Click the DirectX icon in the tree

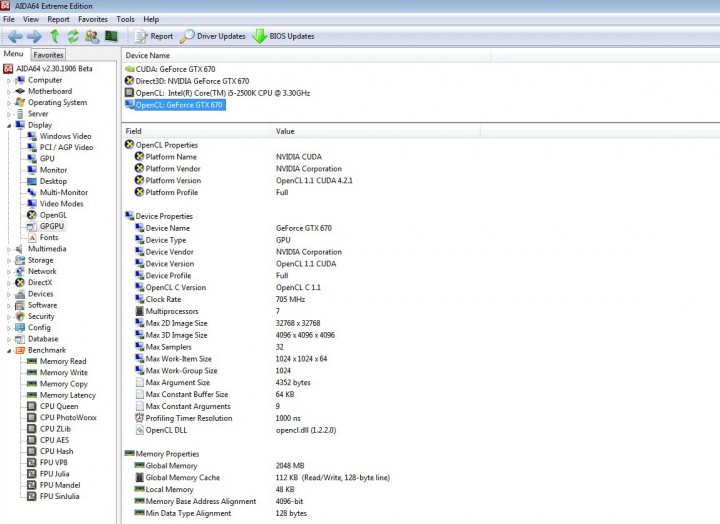(x=20, y=282)
